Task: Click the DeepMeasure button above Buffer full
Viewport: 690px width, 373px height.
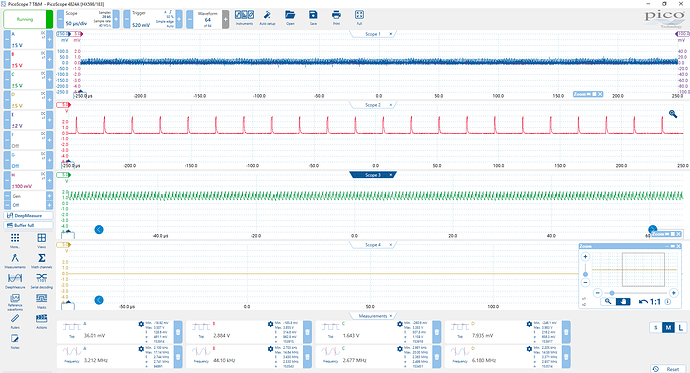Action: tap(28, 216)
